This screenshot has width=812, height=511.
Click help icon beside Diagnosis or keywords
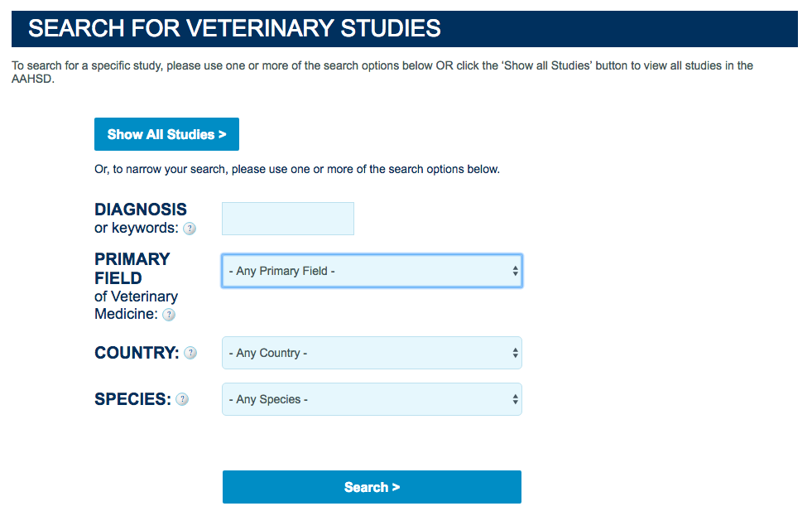[190, 229]
